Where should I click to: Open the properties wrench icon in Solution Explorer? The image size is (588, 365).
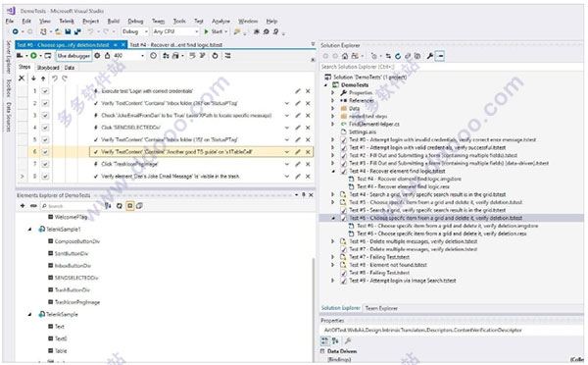click(430, 56)
